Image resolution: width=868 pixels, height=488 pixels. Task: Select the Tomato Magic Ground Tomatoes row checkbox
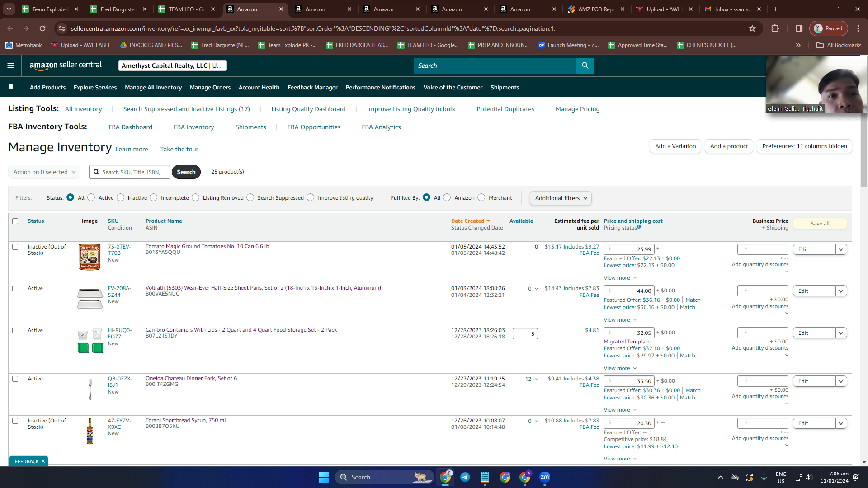[x=15, y=247]
